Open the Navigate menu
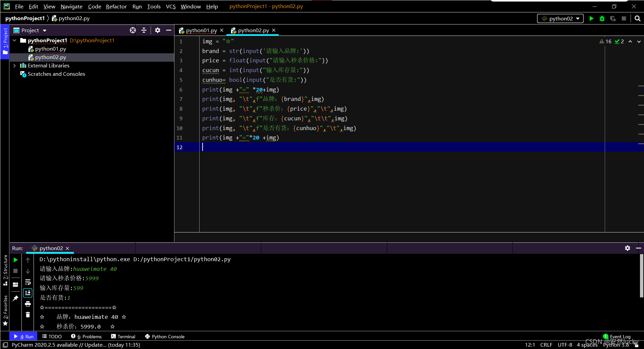 tap(71, 6)
